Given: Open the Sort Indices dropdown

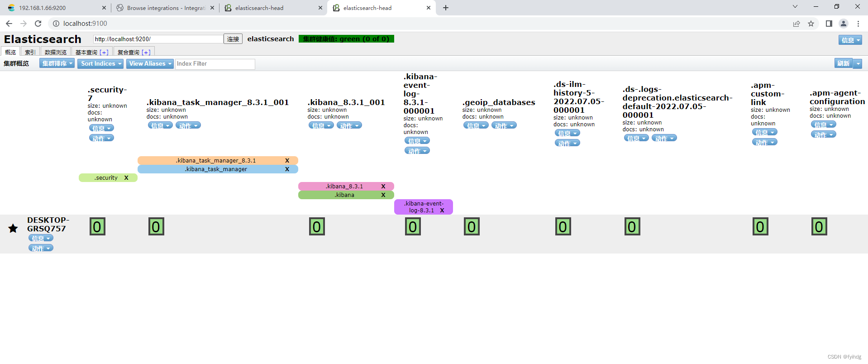Looking at the screenshot, I should click(x=100, y=64).
